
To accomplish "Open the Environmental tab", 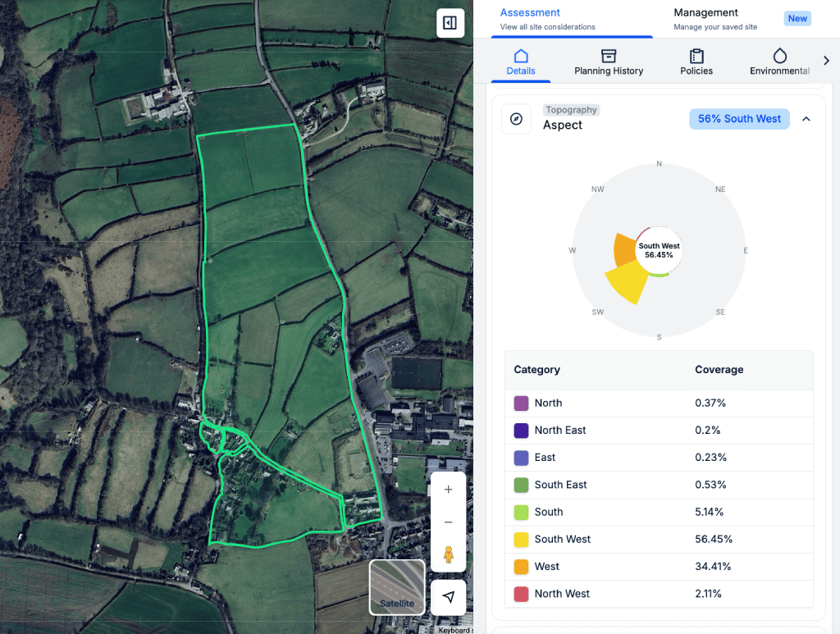I will coord(779,62).
